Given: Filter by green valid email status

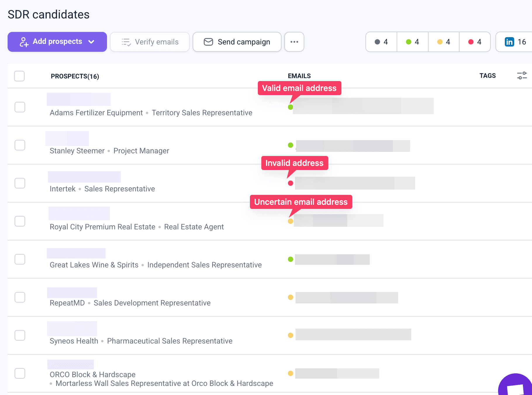Looking at the screenshot, I should click(412, 42).
